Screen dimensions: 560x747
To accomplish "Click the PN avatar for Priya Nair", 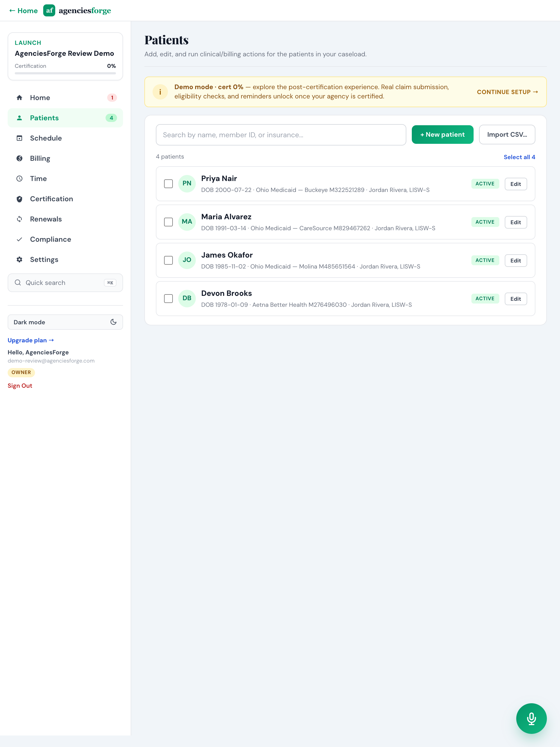I will pyautogui.click(x=187, y=183).
